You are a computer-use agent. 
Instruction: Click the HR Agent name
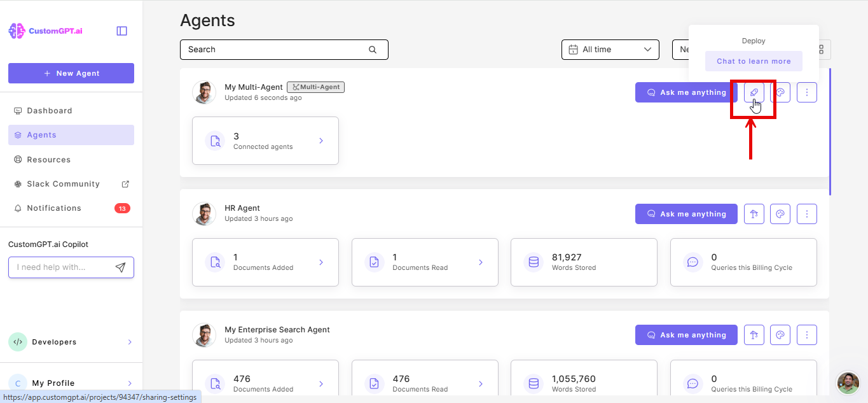click(x=242, y=208)
